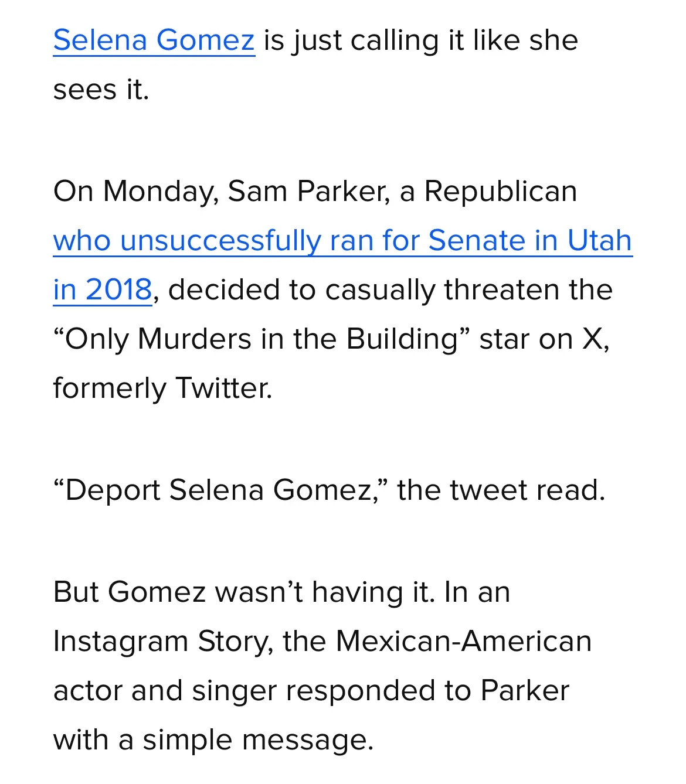Click the word "Utah" in the blue link
This screenshot has width=686, height=784.
point(599,241)
